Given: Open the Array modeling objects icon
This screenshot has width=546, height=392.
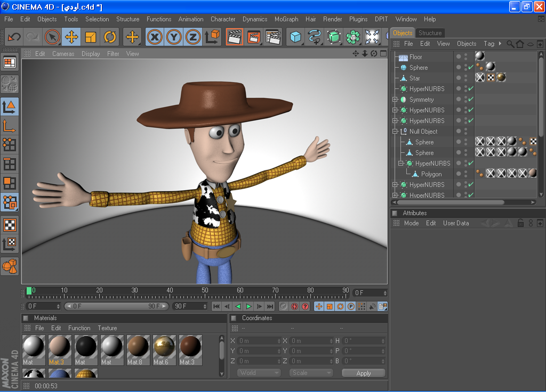Looking at the screenshot, I should tap(353, 37).
